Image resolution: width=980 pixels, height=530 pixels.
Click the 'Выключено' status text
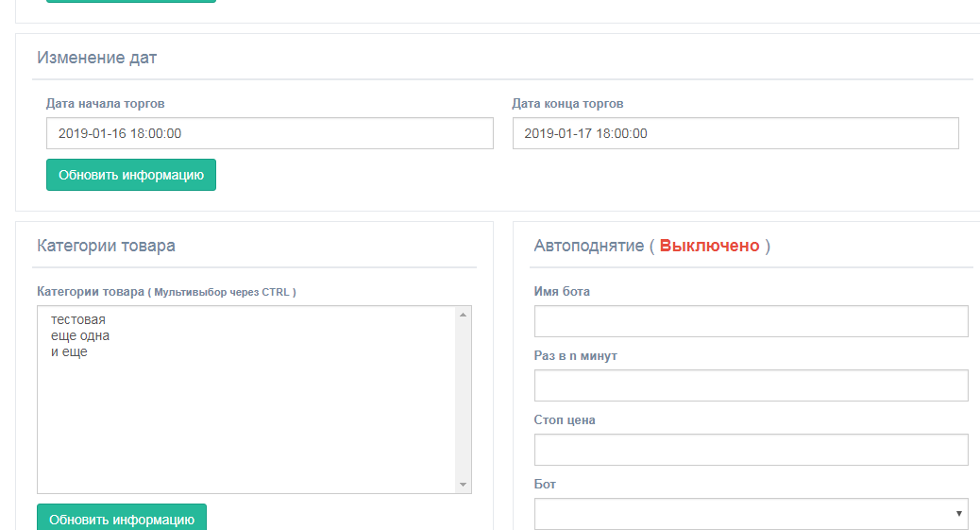click(709, 246)
